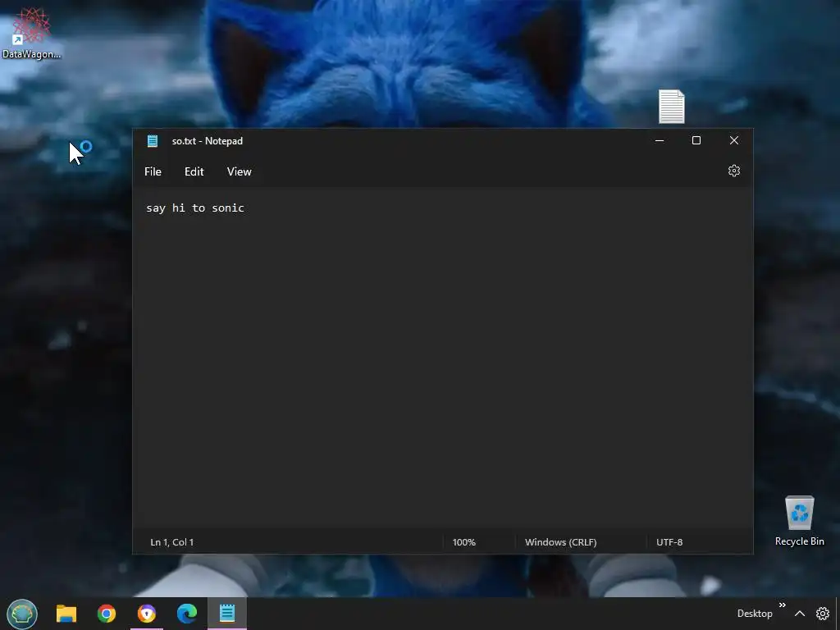The image size is (840, 630).
Task: Click the Windows (CRLF) status entry
Action: (x=561, y=542)
